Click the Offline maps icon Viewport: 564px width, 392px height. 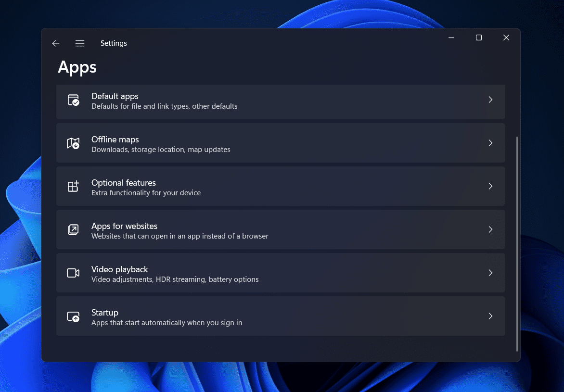(73, 143)
